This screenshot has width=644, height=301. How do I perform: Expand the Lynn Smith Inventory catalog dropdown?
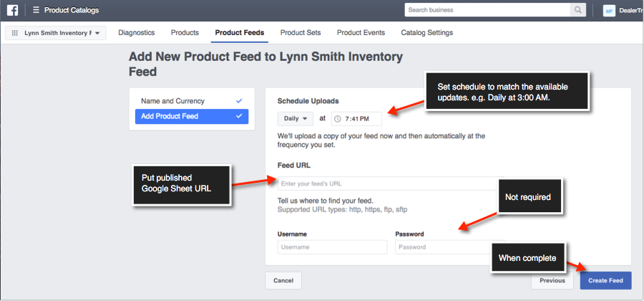[x=56, y=33]
